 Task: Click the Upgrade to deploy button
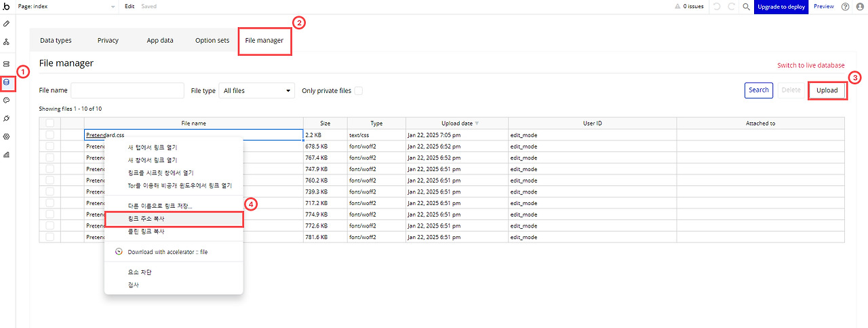[x=781, y=7]
